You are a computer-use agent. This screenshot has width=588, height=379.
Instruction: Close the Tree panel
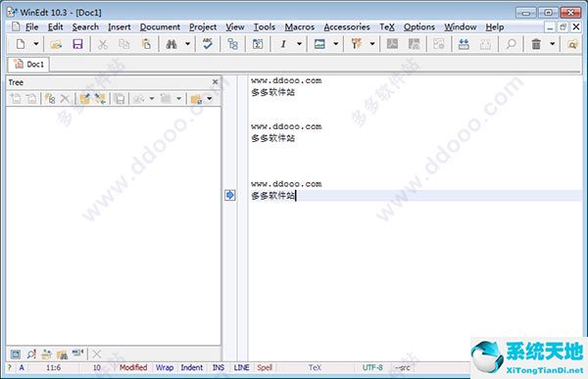(215, 81)
